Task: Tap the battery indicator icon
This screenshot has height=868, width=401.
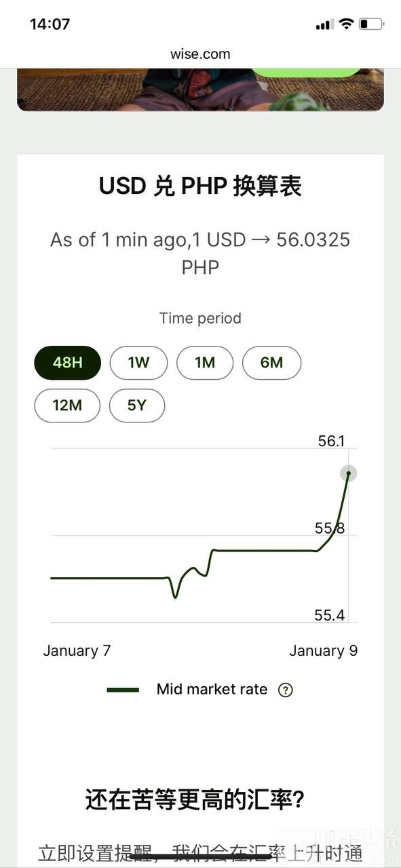Action: pyautogui.click(x=371, y=24)
